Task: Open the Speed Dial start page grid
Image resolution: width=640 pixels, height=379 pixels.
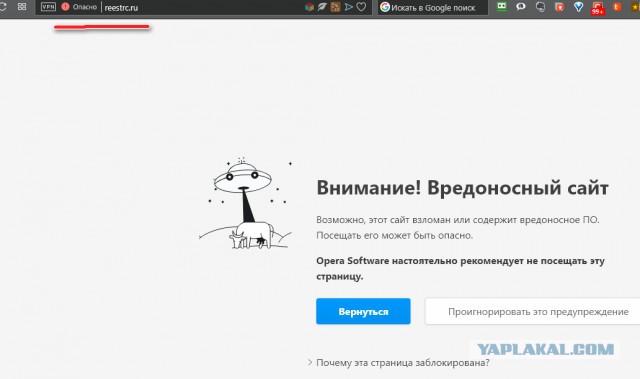Action: [22, 7]
